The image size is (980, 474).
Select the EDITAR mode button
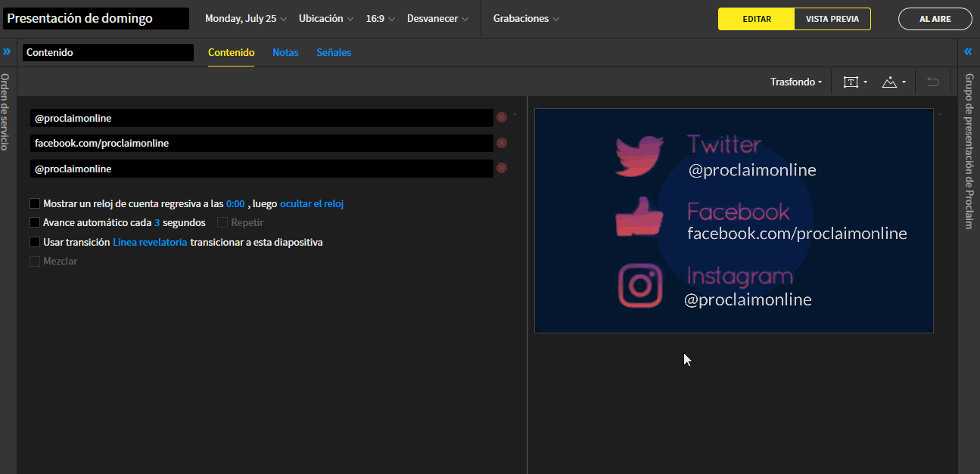[x=757, y=19]
